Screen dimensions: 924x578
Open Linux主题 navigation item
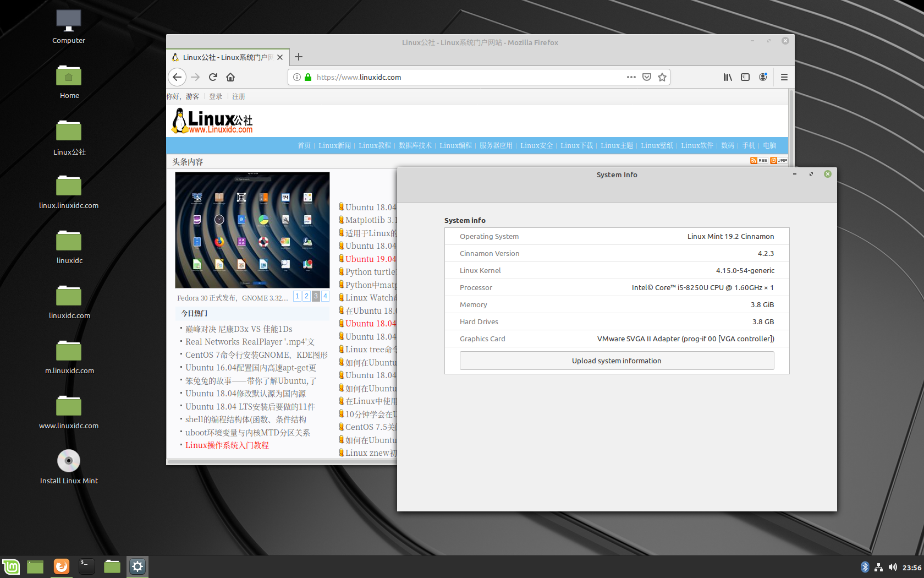(x=617, y=145)
